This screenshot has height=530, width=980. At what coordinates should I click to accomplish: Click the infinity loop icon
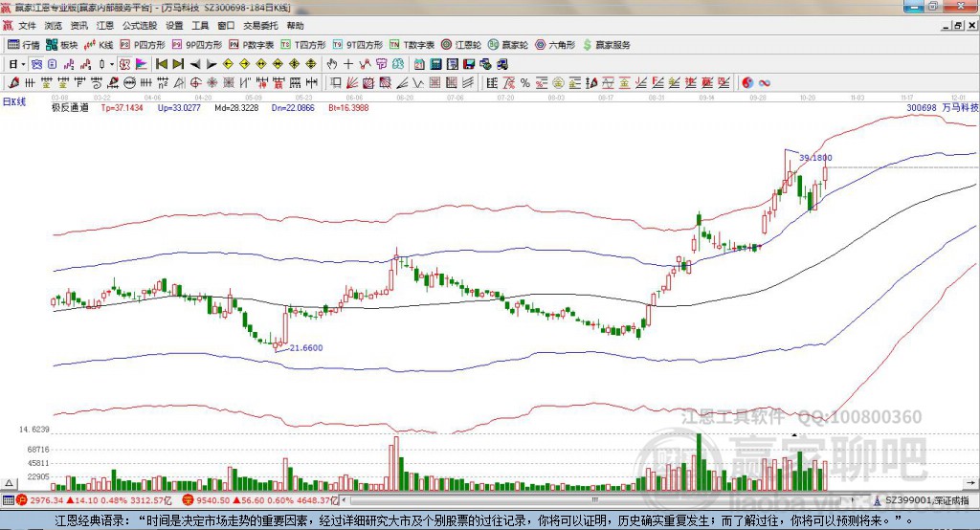point(765,83)
